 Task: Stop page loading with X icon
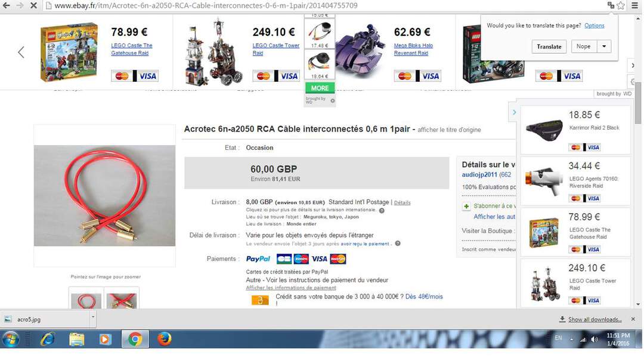pos(33,5)
